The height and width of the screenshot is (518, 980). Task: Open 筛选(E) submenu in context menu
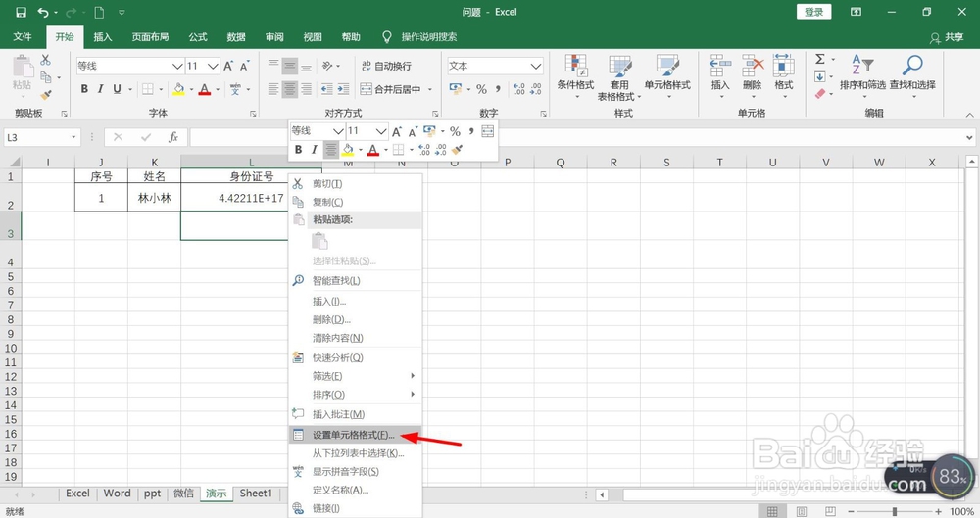[355, 376]
